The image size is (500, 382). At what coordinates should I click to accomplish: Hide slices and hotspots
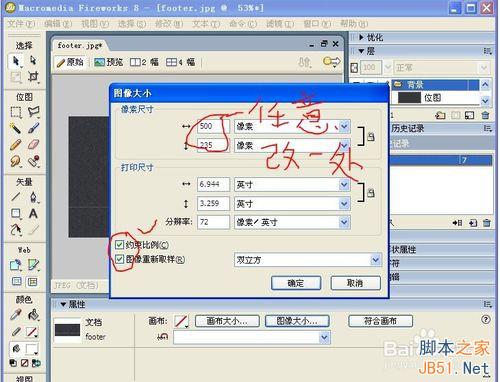(x=16, y=282)
